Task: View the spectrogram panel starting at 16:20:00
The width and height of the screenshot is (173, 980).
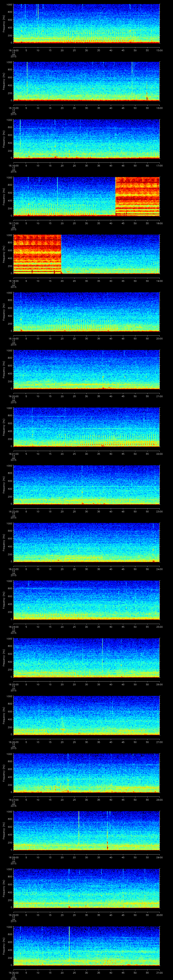Action: [x=86, y=369]
